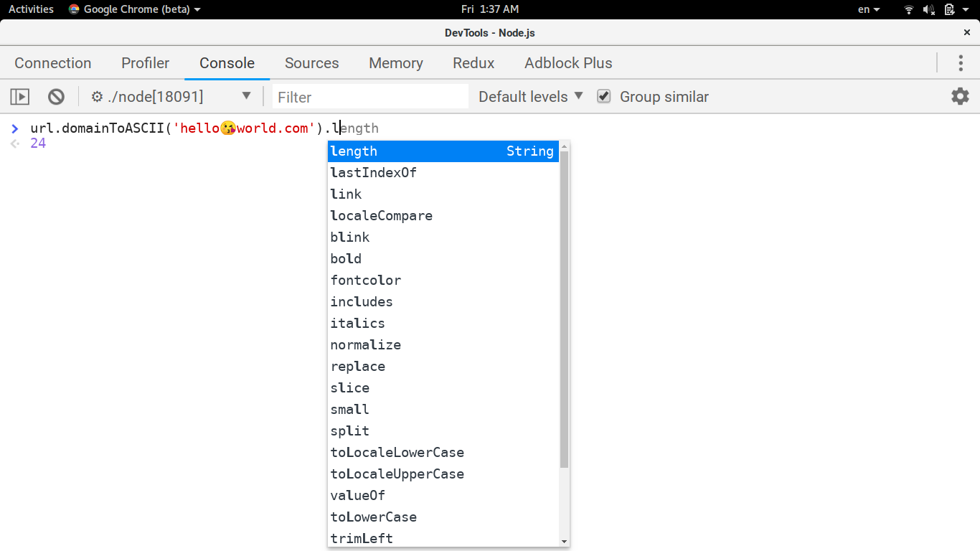Open console settings gear
The width and height of the screenshot is (980, 551).
pos(960,96)
